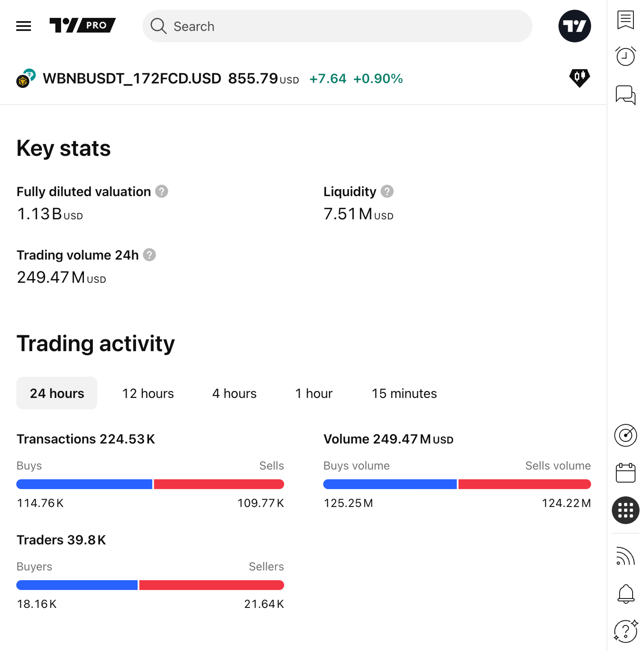Open the user profile avatar

coord(574,26)
